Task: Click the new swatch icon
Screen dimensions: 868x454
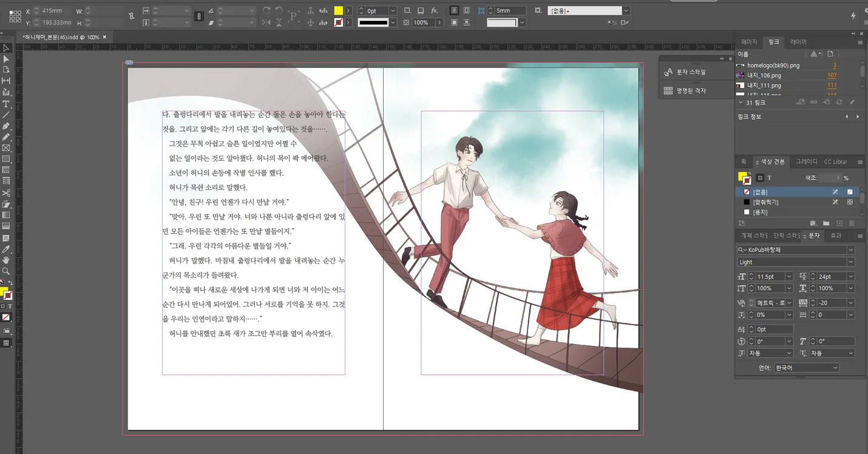Action: point(839,223)
